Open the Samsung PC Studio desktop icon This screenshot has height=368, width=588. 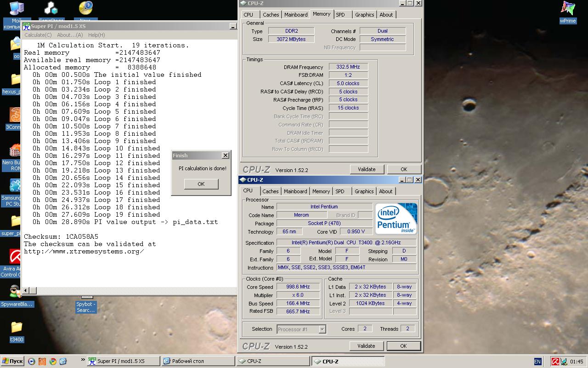(16, 186)
